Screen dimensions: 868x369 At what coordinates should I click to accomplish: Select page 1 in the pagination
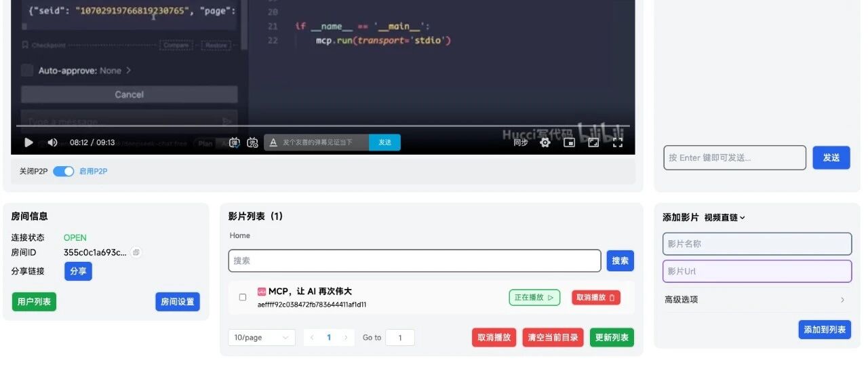coord(329,338)
